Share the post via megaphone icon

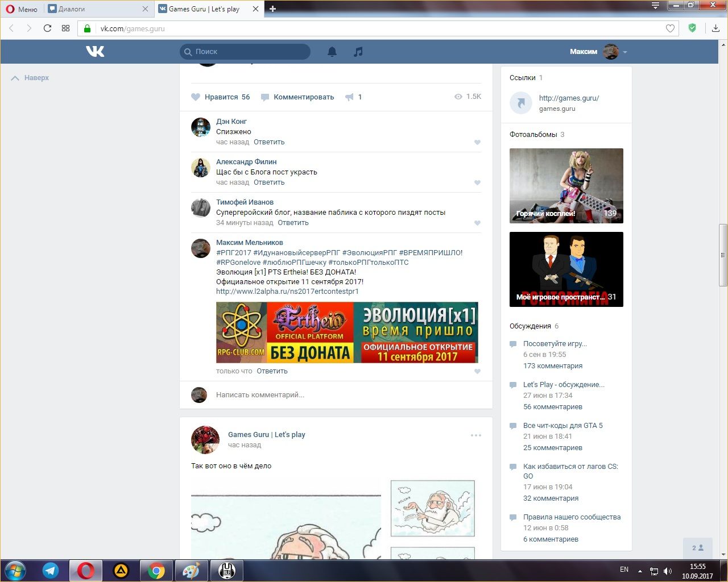pyautogui.click(x=353, y=97)
